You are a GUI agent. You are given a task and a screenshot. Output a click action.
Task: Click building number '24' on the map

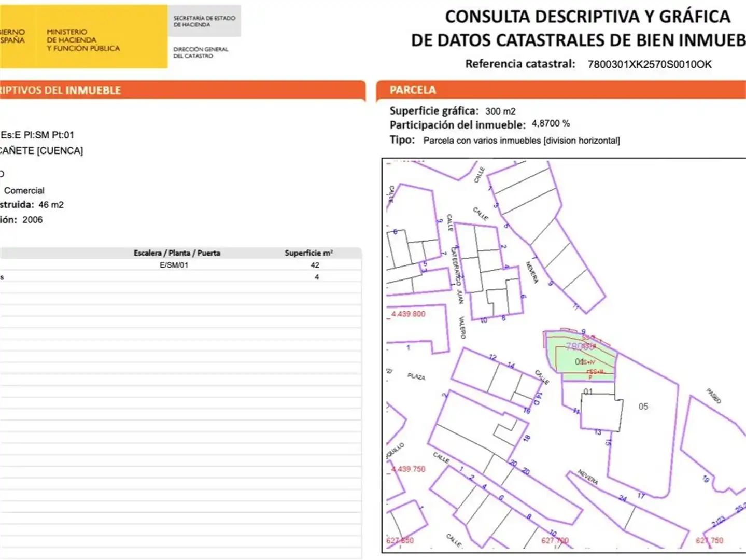(623, 499)
